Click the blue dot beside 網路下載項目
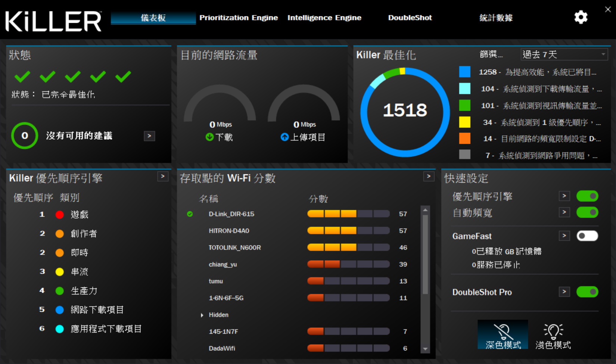This screenshot has width=616, height=364. [59, 310]
